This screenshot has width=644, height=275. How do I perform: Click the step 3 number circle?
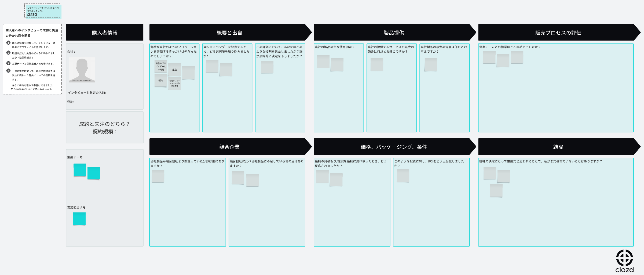(x=8, y=63)
